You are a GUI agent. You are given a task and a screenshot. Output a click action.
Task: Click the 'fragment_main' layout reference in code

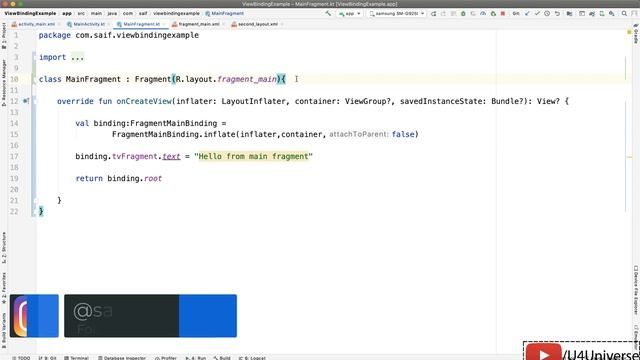pyautogui.click(x=247, y=79)
